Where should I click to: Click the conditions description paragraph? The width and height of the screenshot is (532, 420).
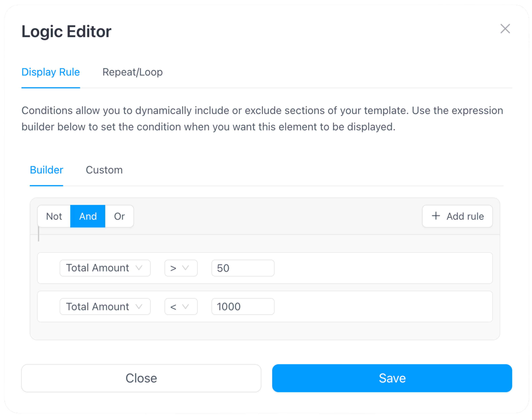(x=262, y=119)
